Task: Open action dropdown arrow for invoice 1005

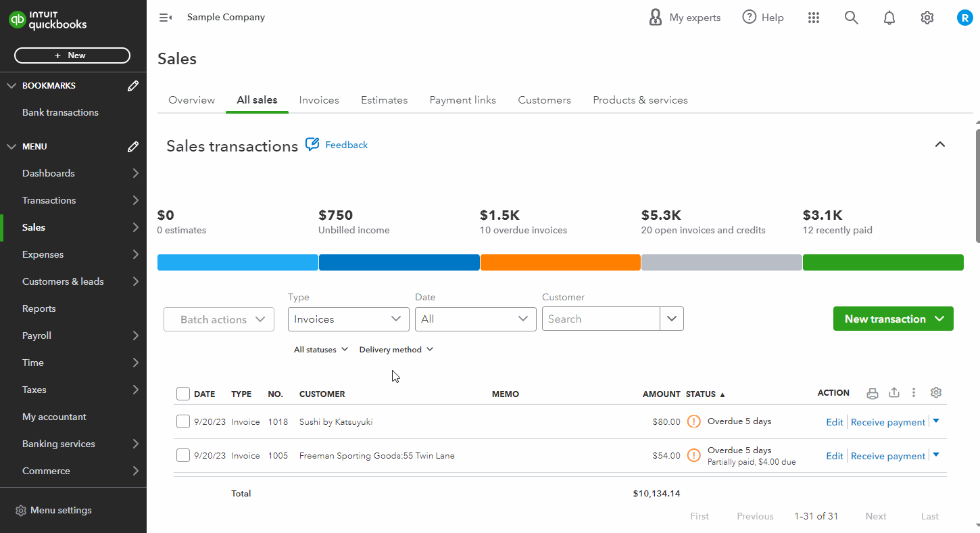Action: pos(936,455)
